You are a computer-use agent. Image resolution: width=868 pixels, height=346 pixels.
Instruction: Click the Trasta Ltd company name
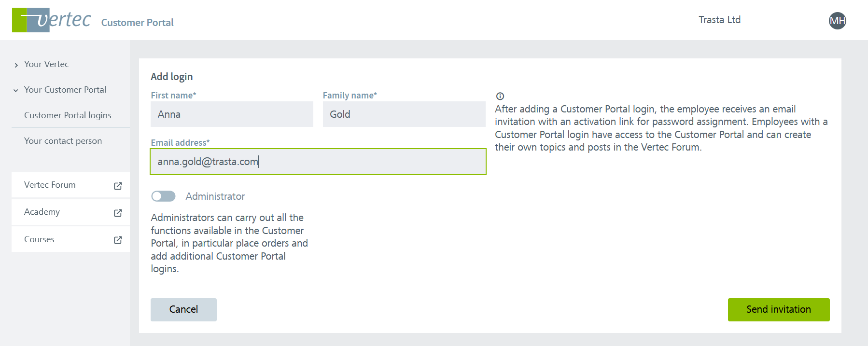719,20
